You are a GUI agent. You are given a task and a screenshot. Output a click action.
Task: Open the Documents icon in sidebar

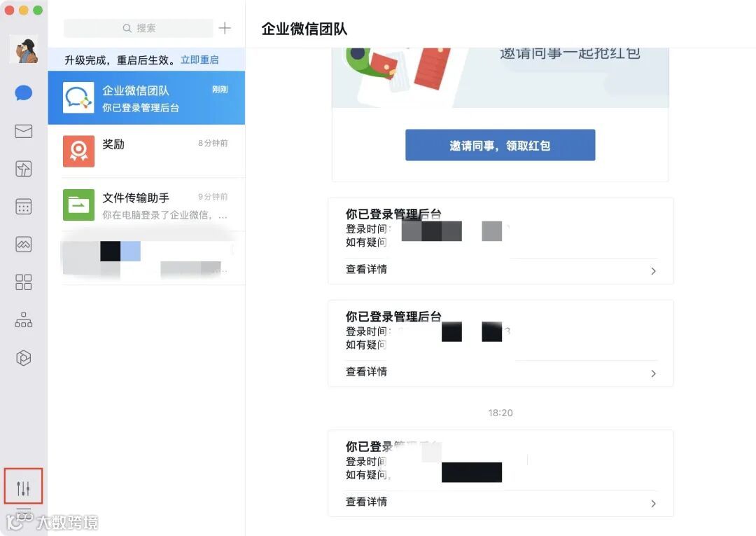(x=24, y=169)
